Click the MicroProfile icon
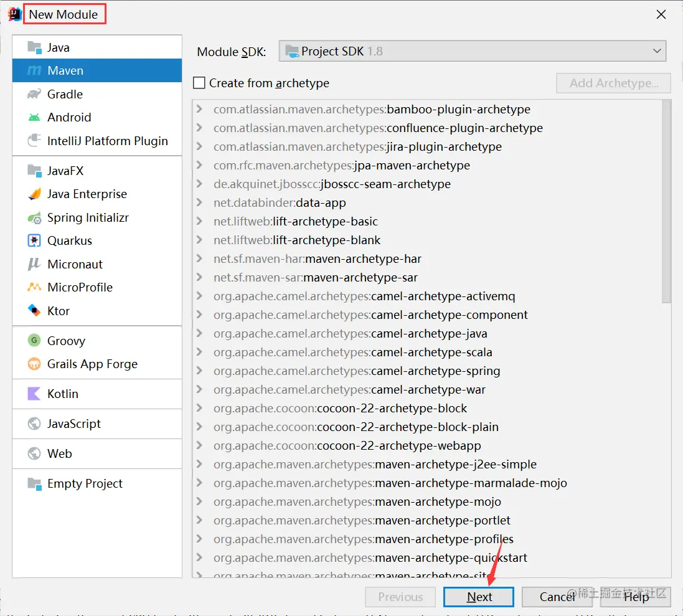This screenshot has height=616, width=683. tap(34, 287)
